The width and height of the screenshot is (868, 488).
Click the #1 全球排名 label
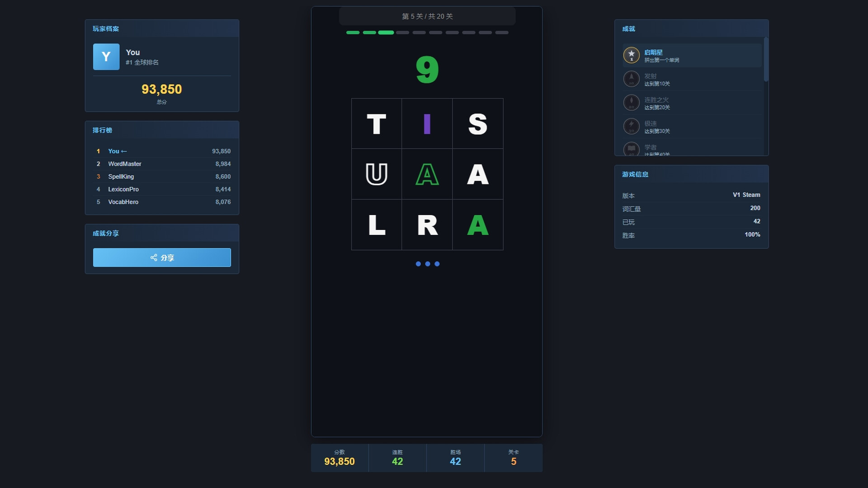pyautogui.click(x=142, y=62)
